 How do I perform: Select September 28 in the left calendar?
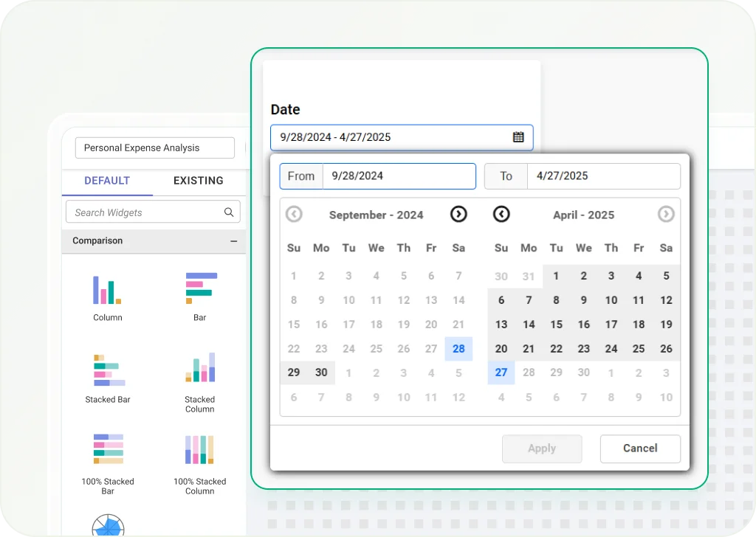(x=458, y=349)
